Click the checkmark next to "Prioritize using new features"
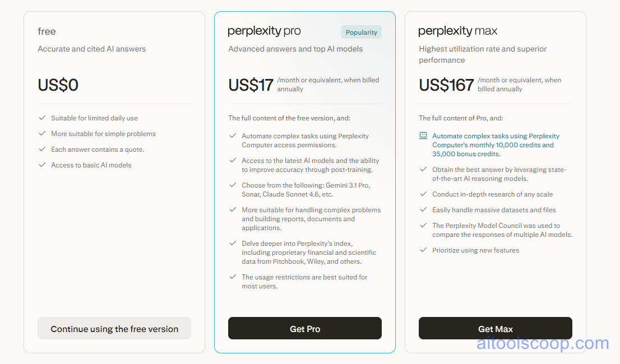Screen dimensions: 620x364 pyautogui.click(x=424, y=250)
